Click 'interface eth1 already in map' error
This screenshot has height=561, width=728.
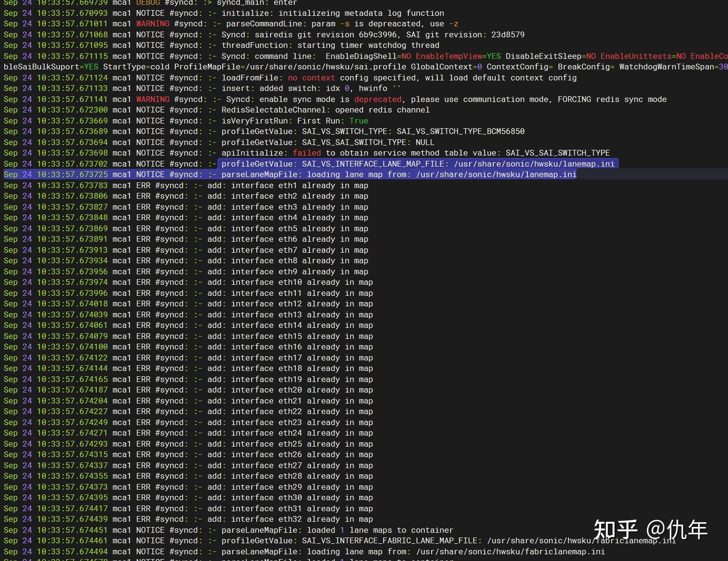coord(300,185)
